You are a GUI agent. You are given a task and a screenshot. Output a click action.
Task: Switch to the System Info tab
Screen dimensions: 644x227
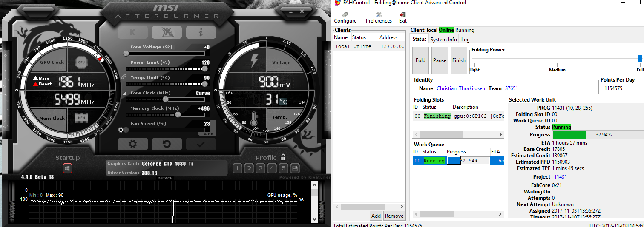[443, 39]
